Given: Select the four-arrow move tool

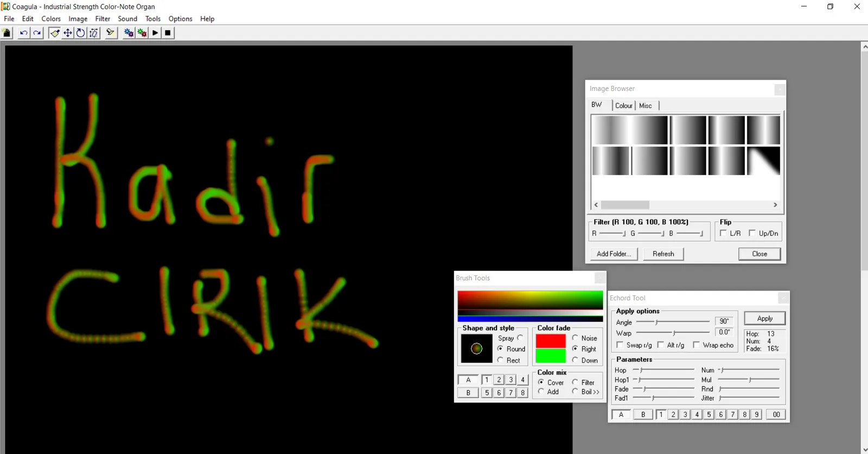Looking at the screenshot, I should [x=68, y=33].
